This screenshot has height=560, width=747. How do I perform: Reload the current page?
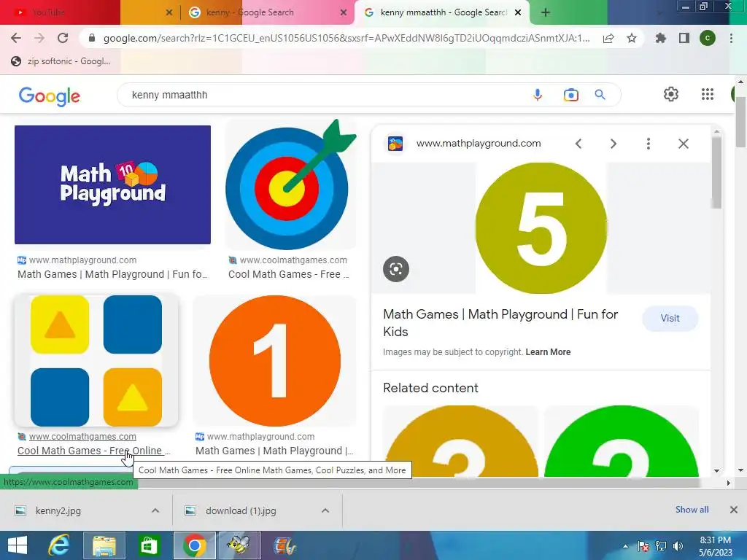coord(63,38)
